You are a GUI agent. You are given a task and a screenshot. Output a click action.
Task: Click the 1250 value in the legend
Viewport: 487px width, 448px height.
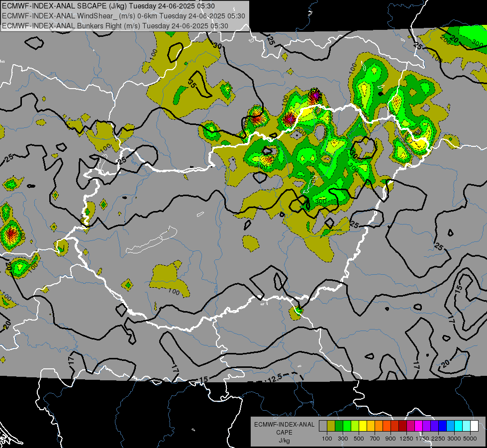click(x=406, y=439)
